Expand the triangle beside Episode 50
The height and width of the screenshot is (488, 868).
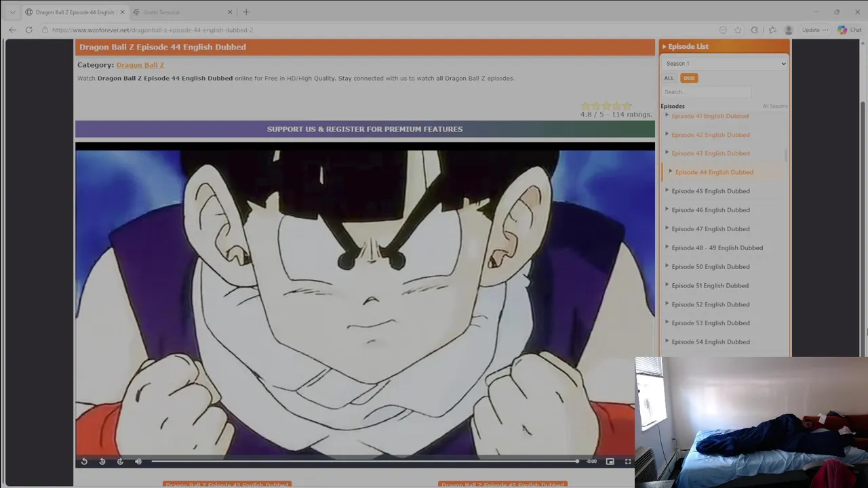[667, 266]
